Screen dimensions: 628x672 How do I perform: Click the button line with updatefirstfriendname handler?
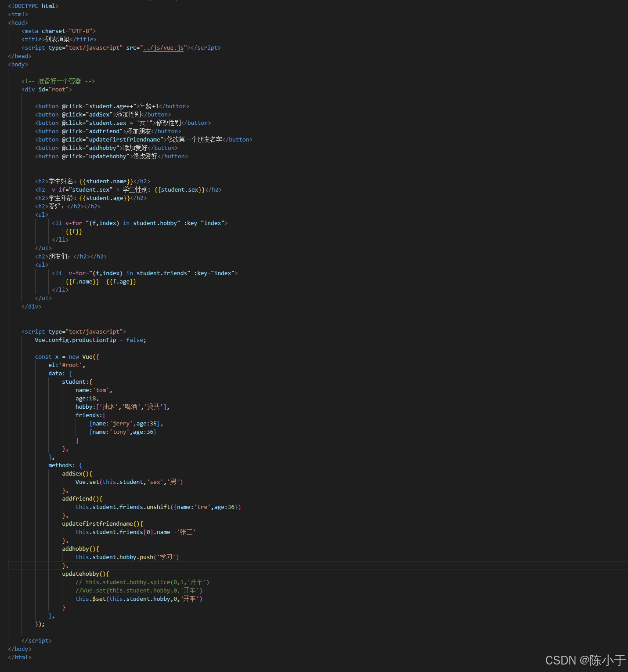click(144, 139)
